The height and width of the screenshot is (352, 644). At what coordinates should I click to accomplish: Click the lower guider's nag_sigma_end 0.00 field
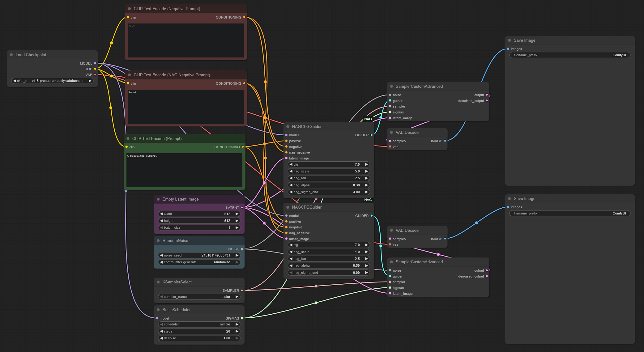pos(329,273)
